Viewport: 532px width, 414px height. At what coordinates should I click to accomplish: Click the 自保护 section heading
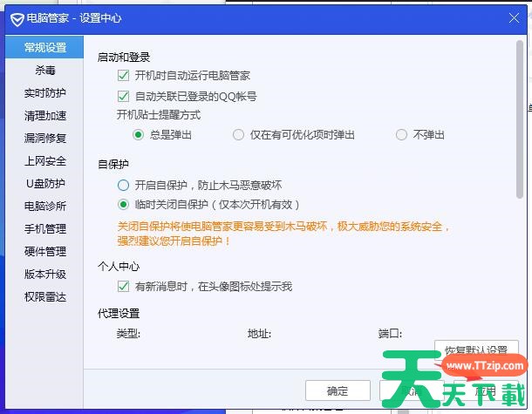113,165
